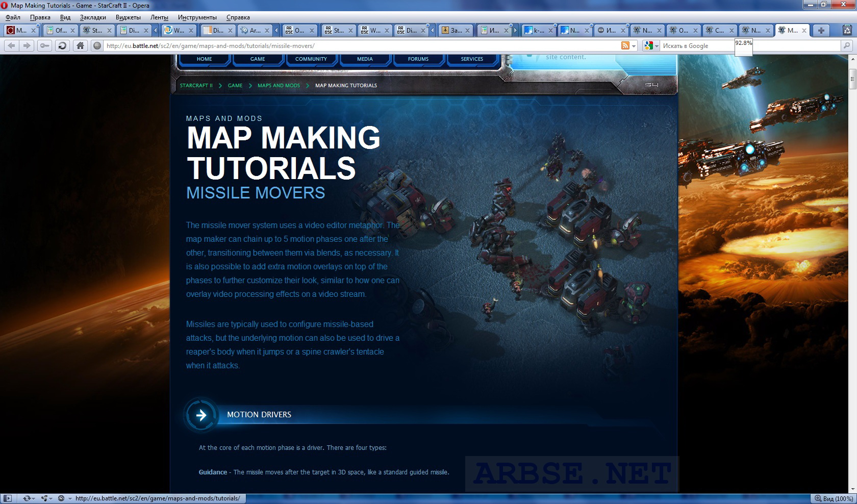Open the Инструменты menu
The height and width of the screenshot is (504, 857).
197,17
